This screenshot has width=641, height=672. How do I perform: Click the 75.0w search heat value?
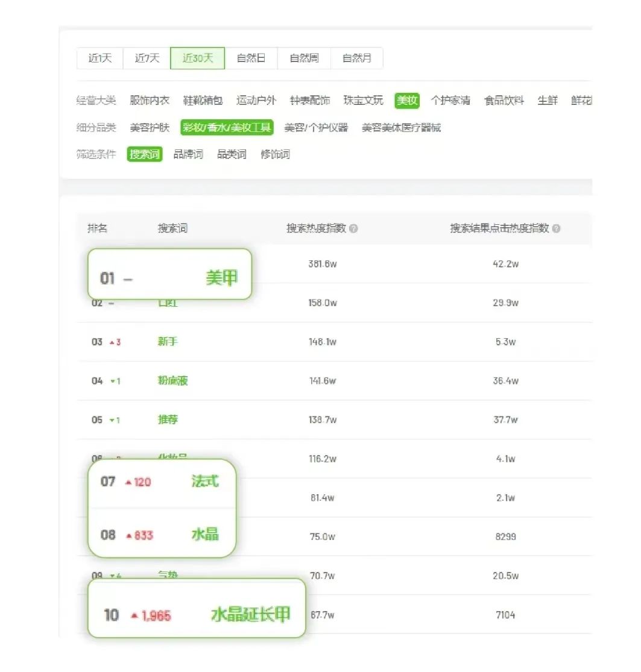point(323,537)
